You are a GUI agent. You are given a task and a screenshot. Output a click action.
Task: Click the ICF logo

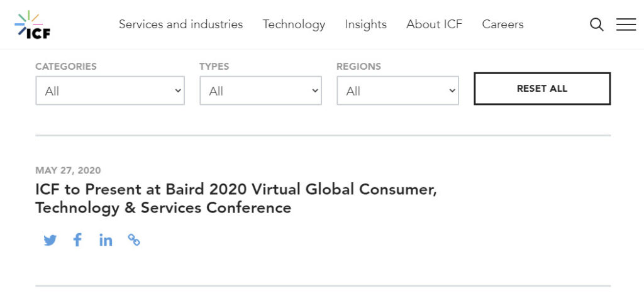[33, 25]
